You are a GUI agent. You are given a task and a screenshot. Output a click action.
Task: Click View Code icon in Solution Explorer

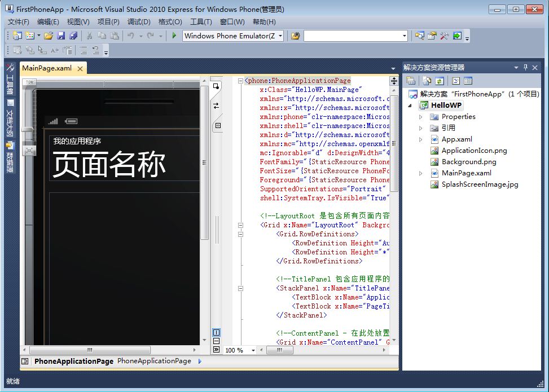(455, 81)
